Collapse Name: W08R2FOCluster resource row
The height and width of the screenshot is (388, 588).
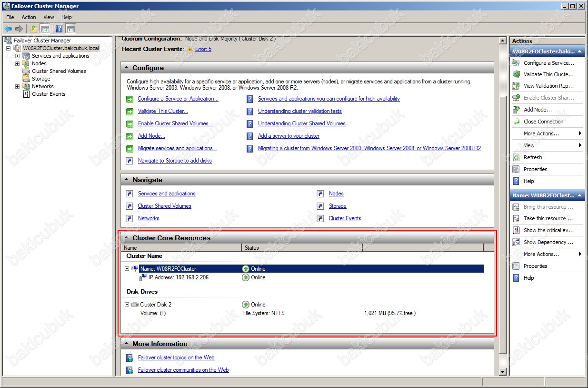(127, 269)
